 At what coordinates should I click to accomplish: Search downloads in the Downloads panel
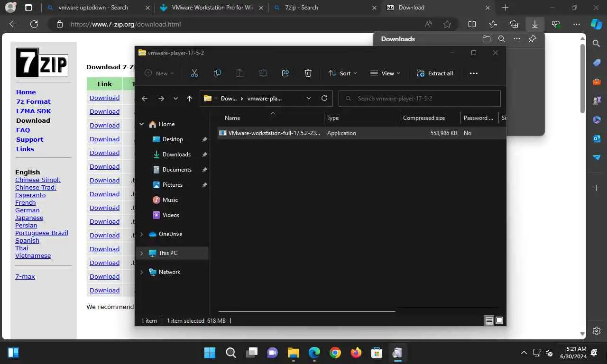tap(502, 39)
